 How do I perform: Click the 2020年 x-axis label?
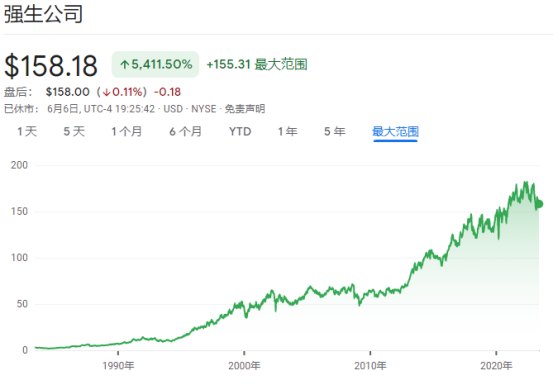click(x=496, y=366)
